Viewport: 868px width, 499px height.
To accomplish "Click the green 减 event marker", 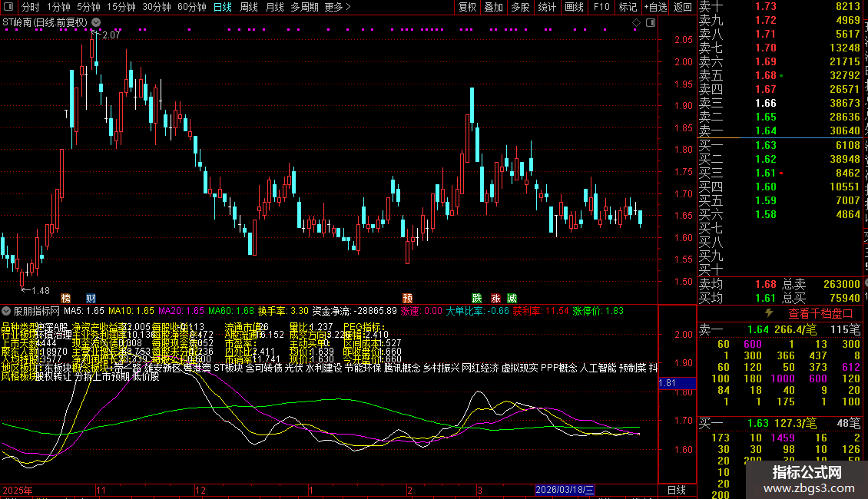I will coord(512,298).
